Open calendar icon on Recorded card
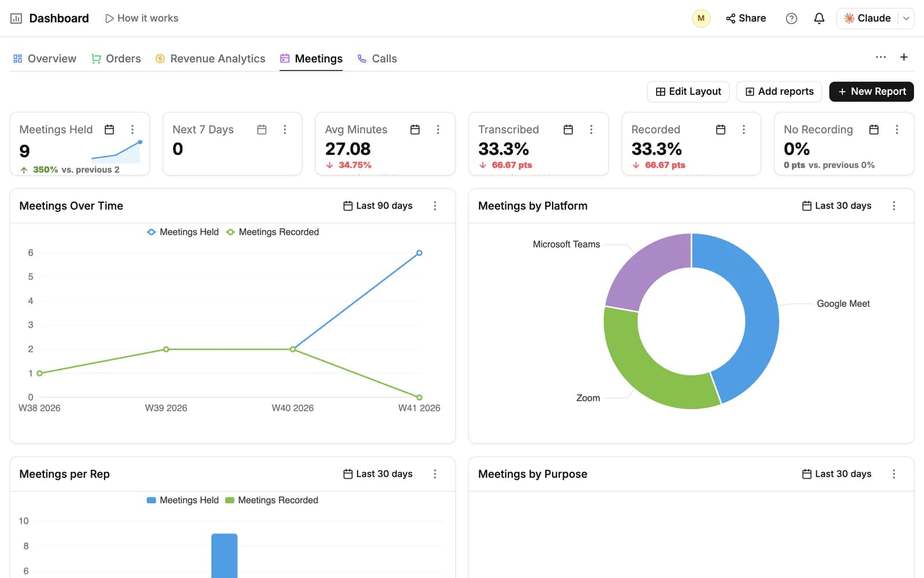The height and width of the screenshot is (578, 924). pos(721,129)
